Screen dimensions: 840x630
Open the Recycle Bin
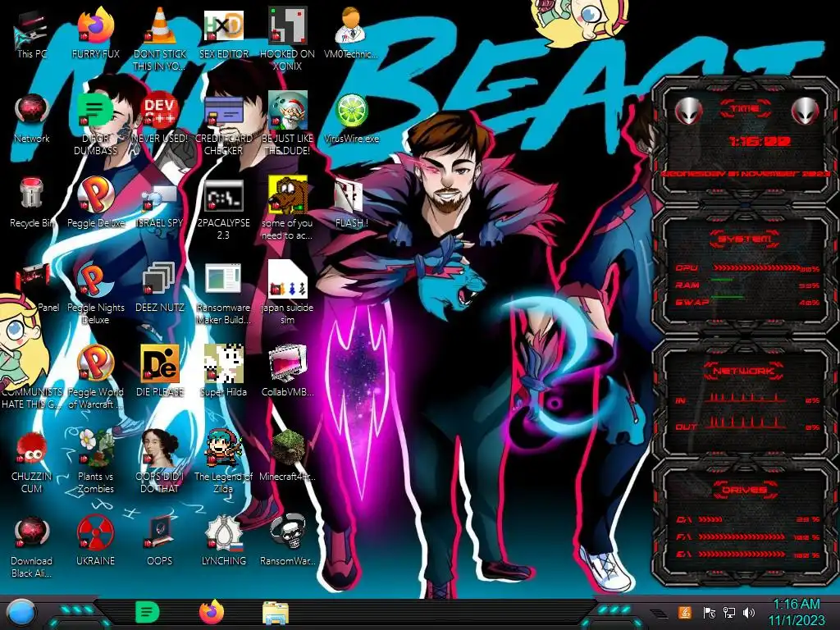click(x=32, y=203)
